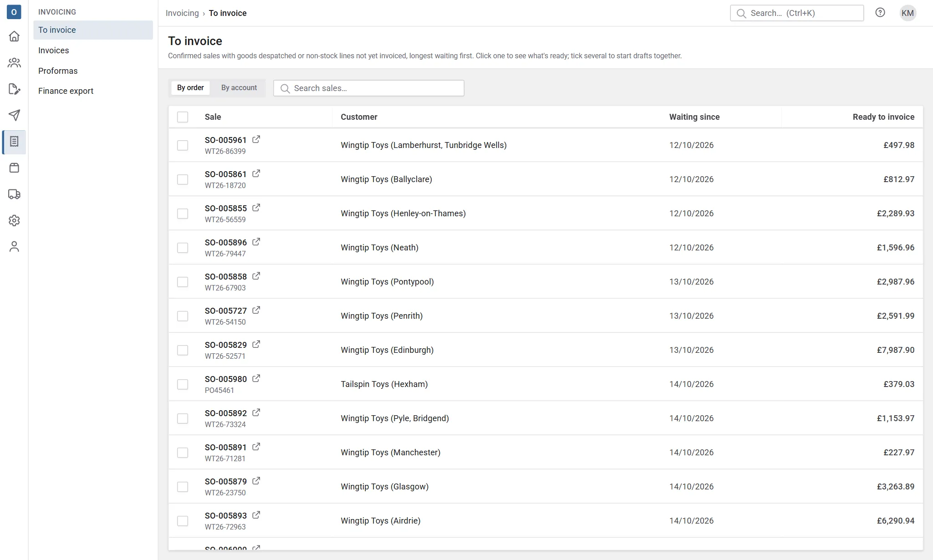This screenshot has height=560, width=933.
Task: Tick the select-all checkbox in table header
Action: [x=183, y=117]
